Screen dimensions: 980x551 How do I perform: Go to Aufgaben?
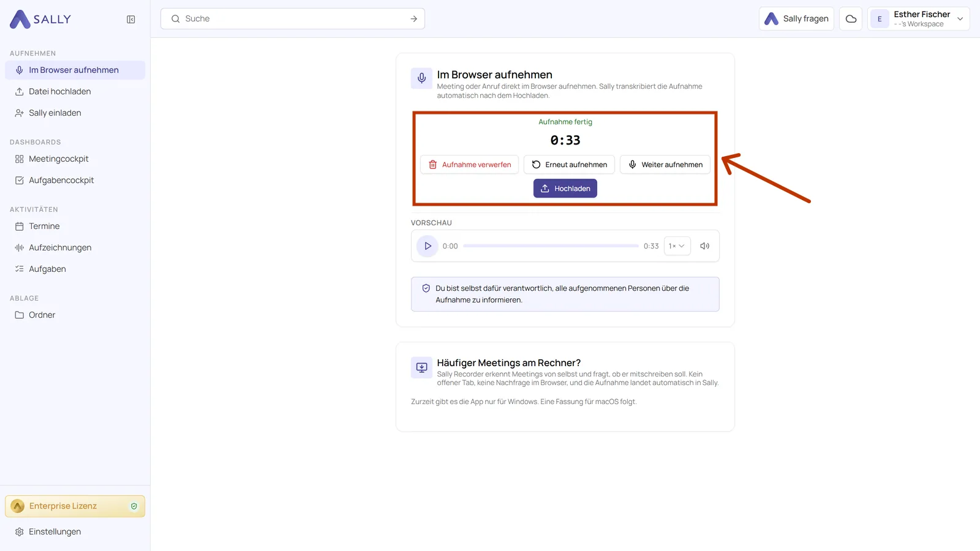(75, 269)
